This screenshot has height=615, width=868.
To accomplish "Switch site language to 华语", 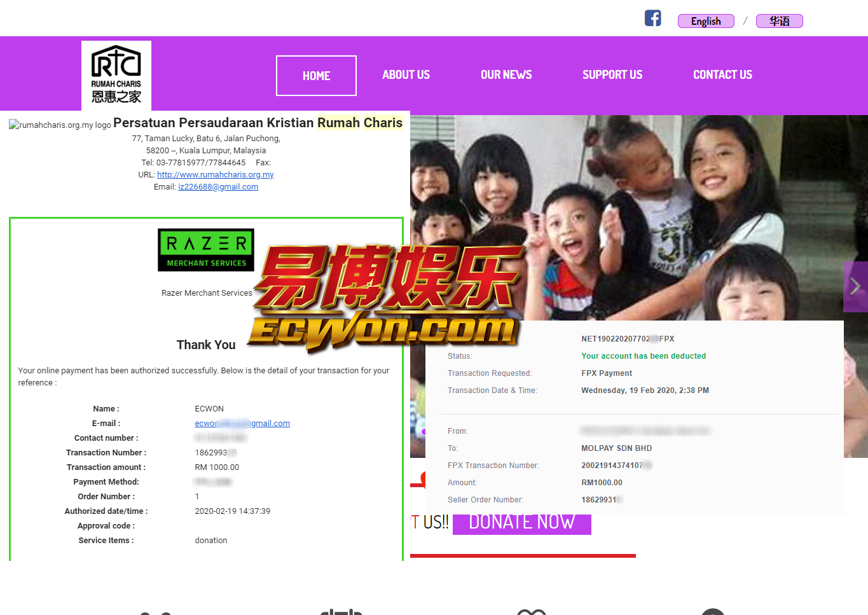I will (x=779, y=21).
